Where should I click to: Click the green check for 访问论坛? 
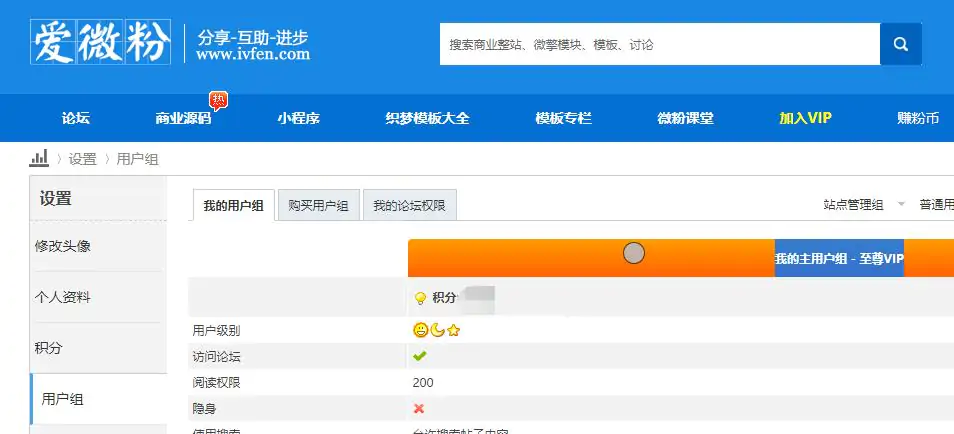click(x=419, y=356)
